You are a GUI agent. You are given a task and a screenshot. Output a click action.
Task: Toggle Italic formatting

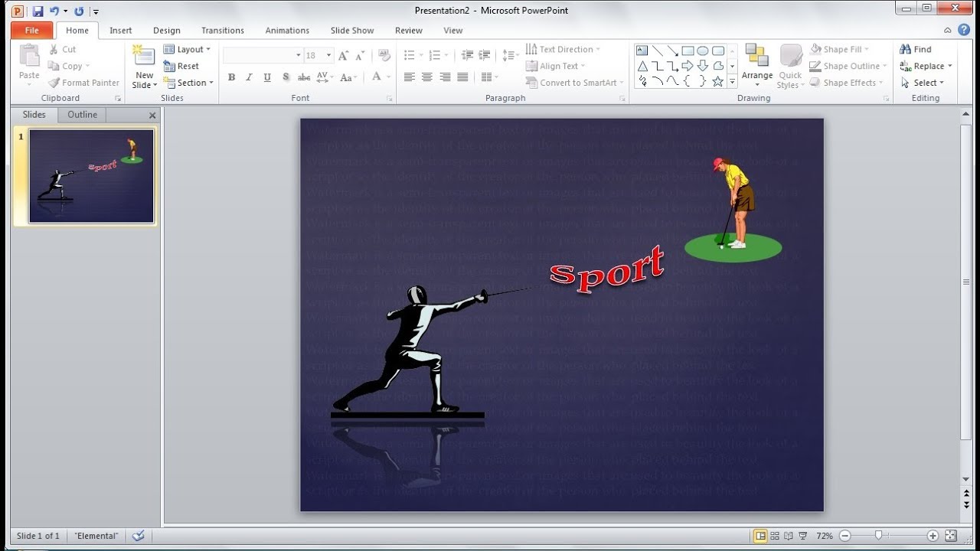(249, 77)
